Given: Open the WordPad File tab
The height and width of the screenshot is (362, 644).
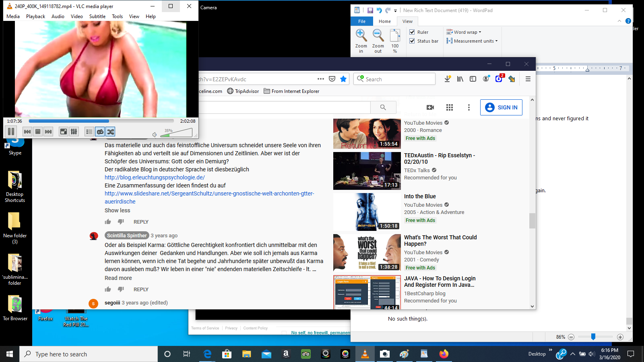Looking at the screenshot, I should 362,21.
